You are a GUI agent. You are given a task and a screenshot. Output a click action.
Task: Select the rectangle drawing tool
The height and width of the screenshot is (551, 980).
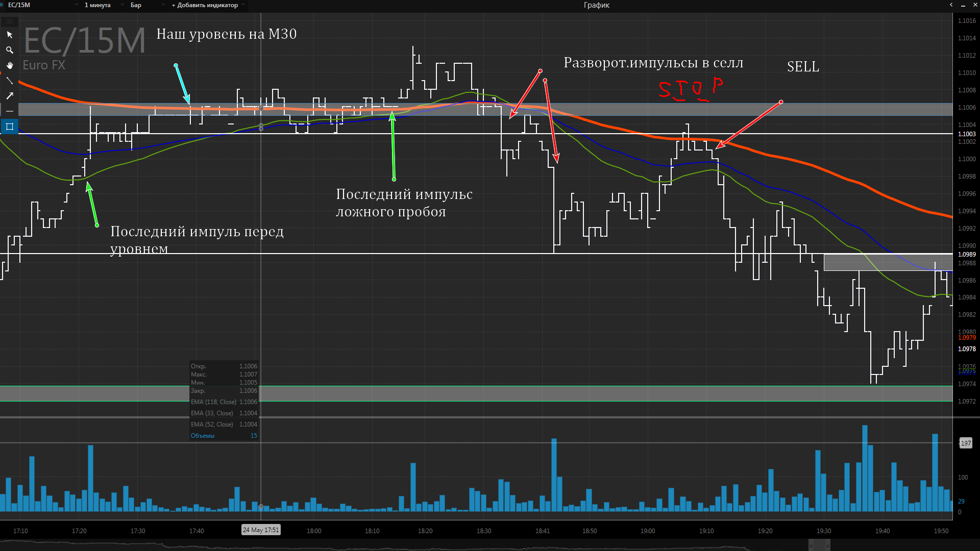[9, 127]
